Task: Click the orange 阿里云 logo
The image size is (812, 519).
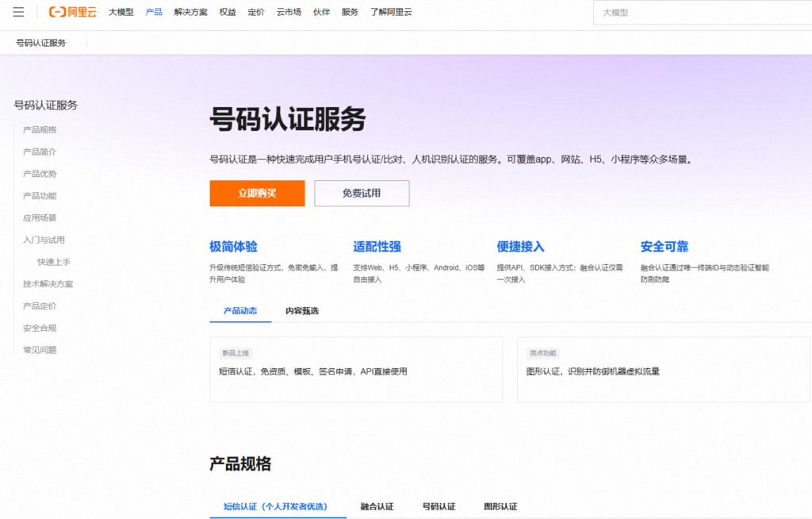Action: pos(72,12)
